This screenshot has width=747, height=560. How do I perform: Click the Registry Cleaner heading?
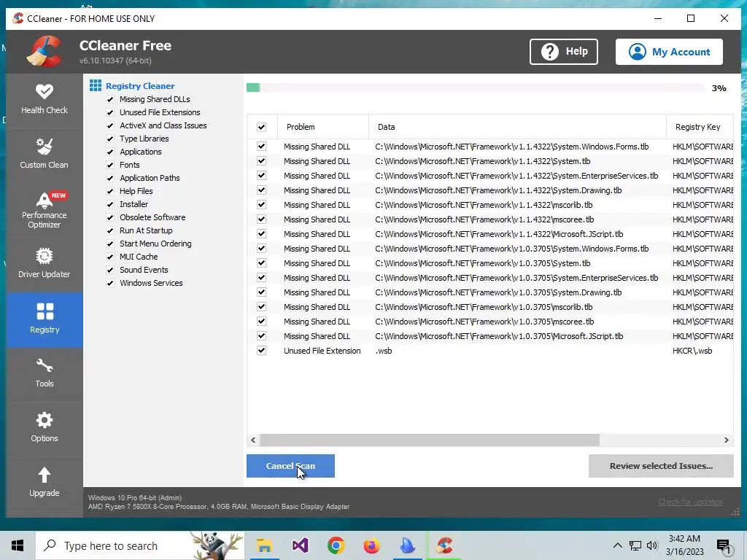point(140,86)
